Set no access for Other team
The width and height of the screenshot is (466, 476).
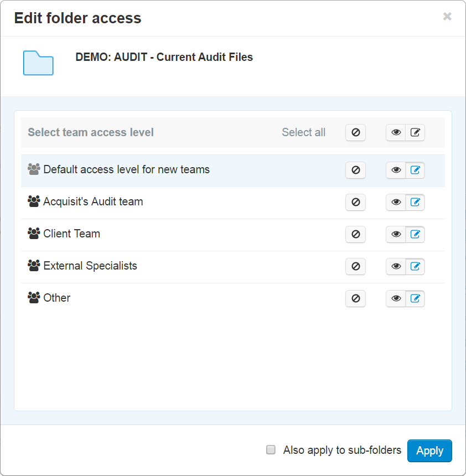click(x=355, y=299)
